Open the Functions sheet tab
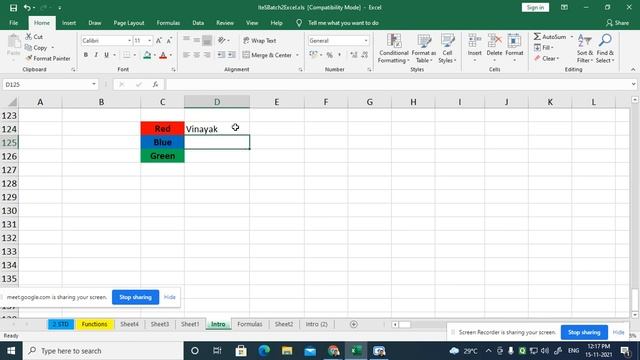 pos(94,324)
